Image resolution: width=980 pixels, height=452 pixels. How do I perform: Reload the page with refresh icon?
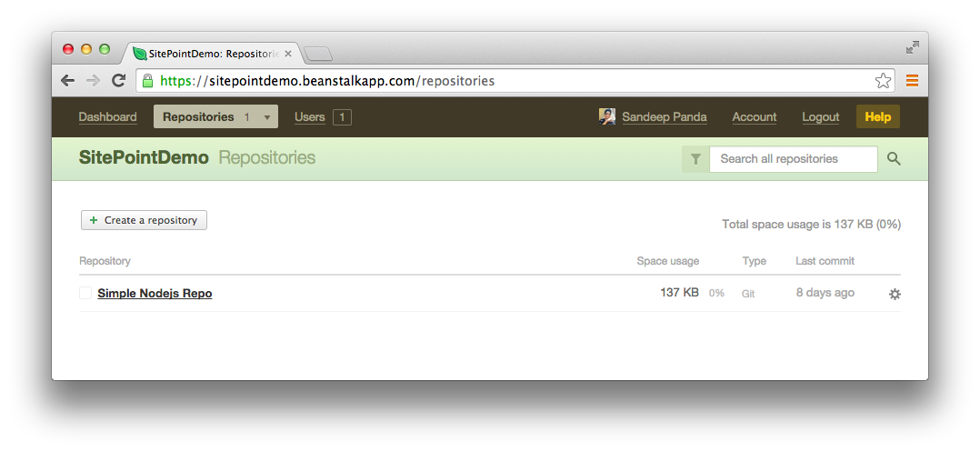[118, 81]
